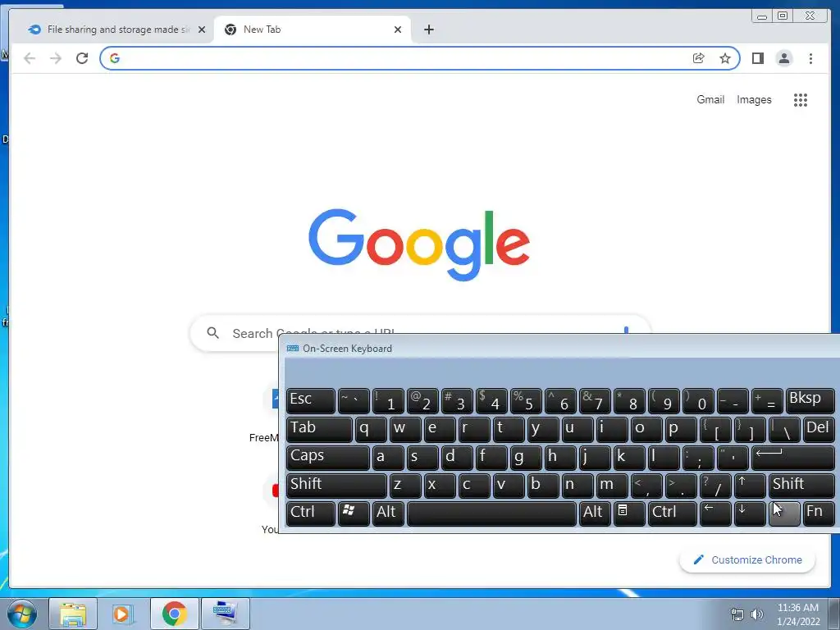Toggle the Fn key on On-Screen Keyboard
The image size is (840, 630).
tap(818, 514)
